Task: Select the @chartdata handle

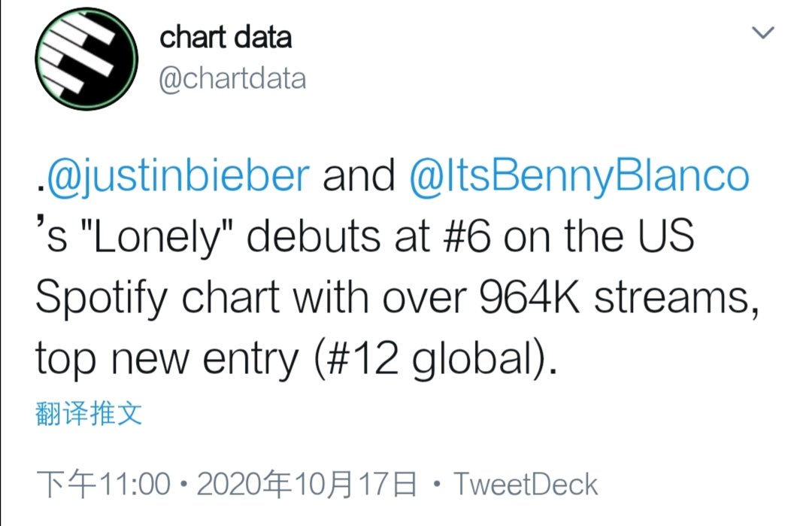Action: click(232, 79)
